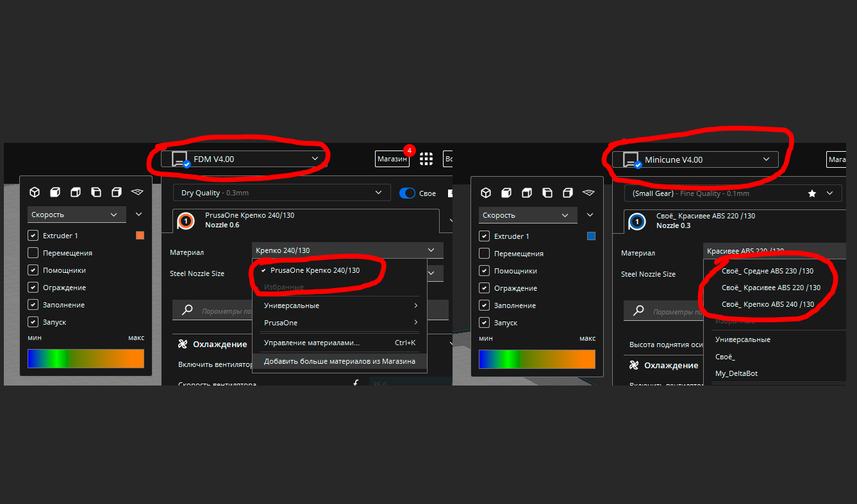The image size is (857, 504).
Task: Expand the Small Gear Fine Quality profile dropdown
Action: pos(733,193)
